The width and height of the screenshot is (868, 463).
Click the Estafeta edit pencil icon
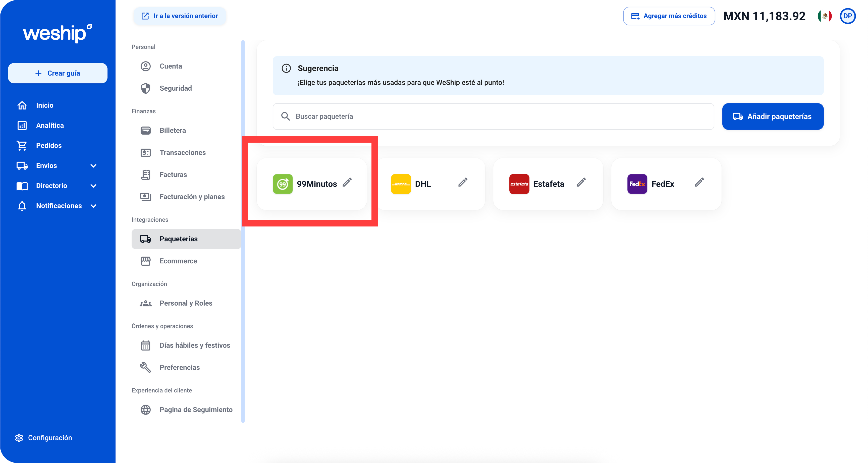(581, 182)
